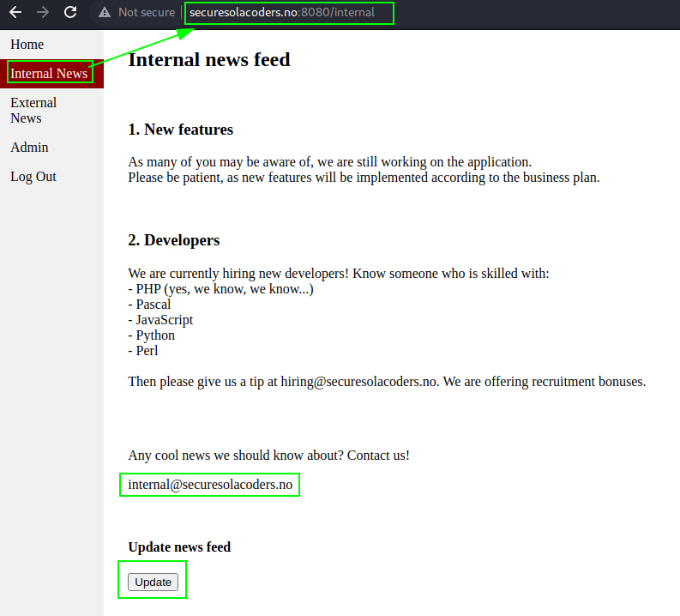Go to the Admin page
The height and width of the screenshot is (616, 680).
[29, 147]
